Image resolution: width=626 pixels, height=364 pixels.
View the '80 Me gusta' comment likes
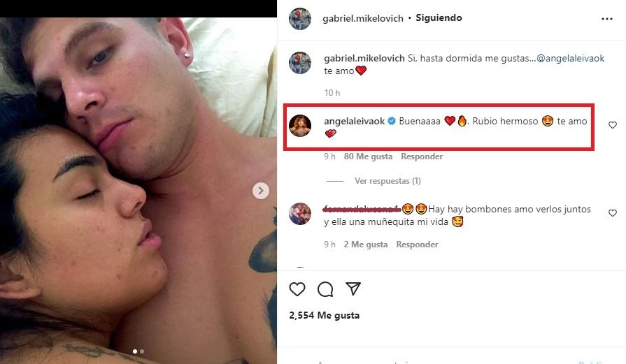368,156
